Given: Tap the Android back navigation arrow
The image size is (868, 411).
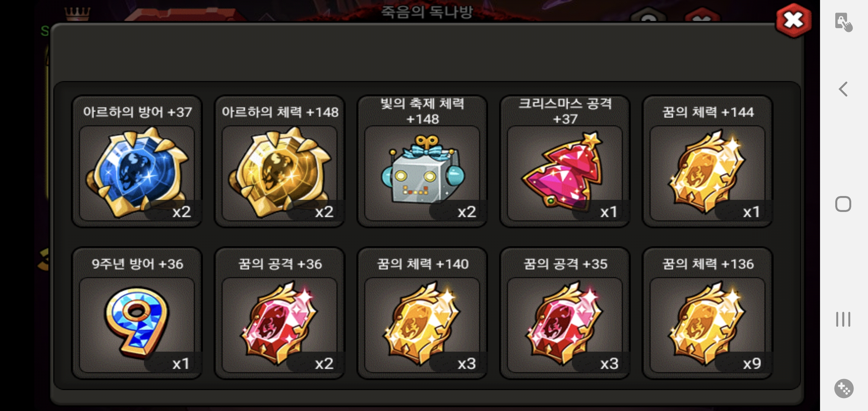Looking at the screenshot, I should coord(843,89).
